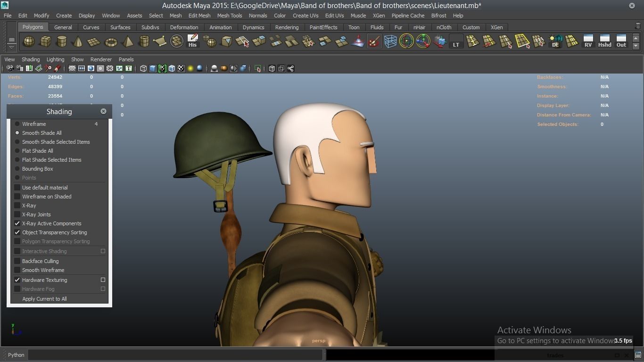Viewport: 644px width, 362px height.
Task: Open the panel Shading menu
Action: (31, 59)
